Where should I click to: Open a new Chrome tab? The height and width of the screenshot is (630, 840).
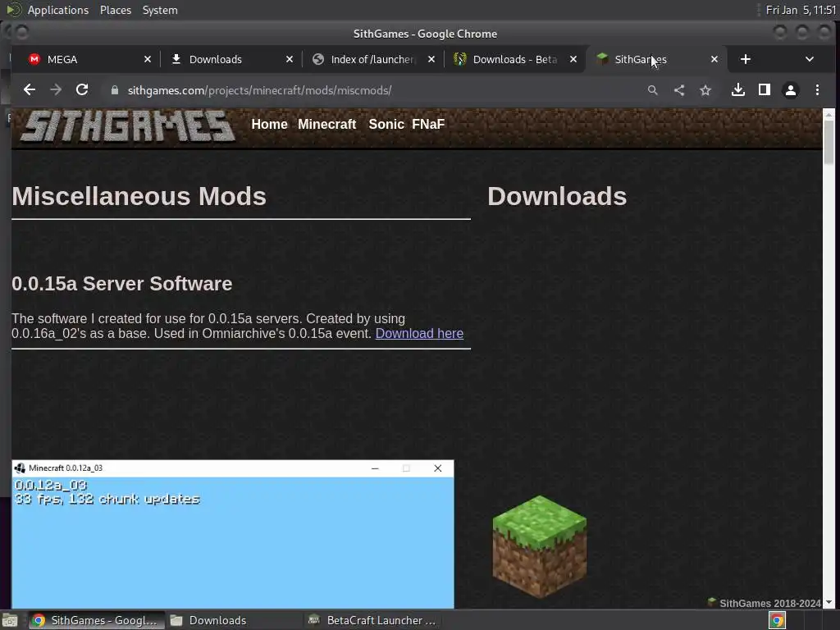(x=745, y=59)
